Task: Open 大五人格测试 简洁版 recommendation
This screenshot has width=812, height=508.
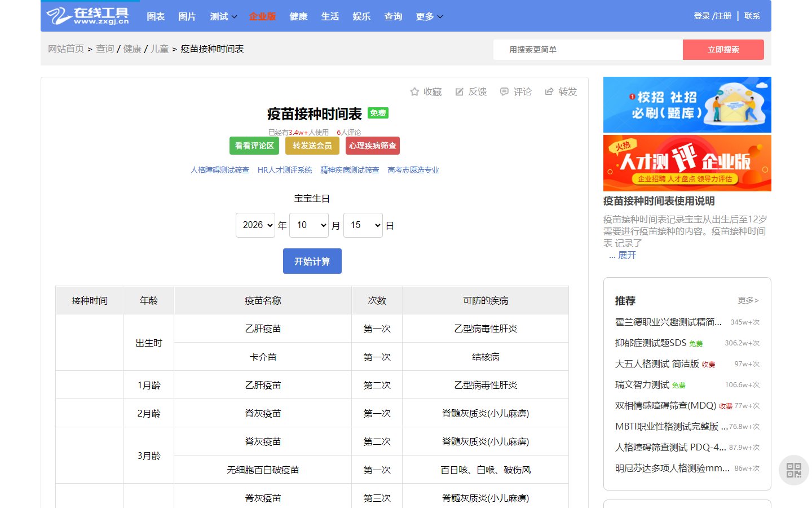Action: [x=657, y=364]
